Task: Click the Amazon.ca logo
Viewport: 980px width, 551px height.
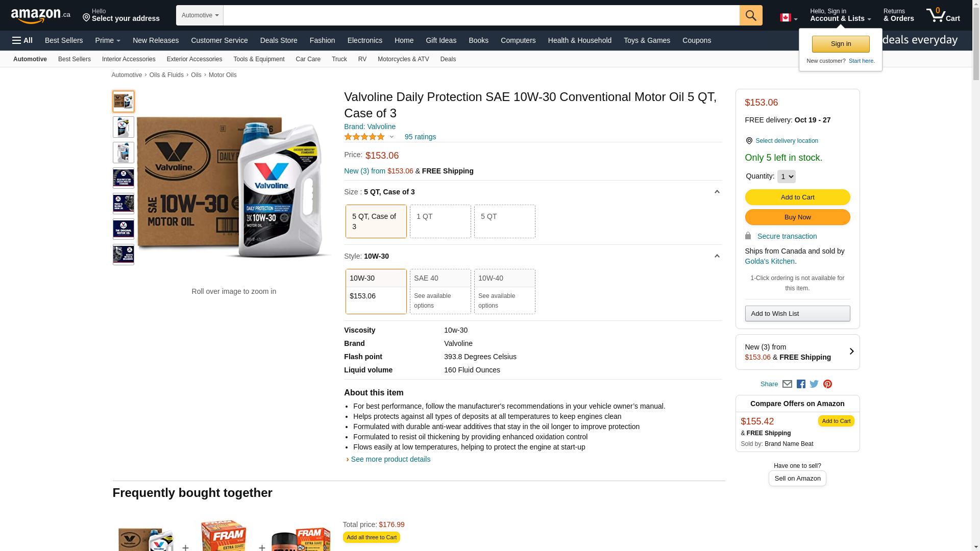Action: click(41, 16)
